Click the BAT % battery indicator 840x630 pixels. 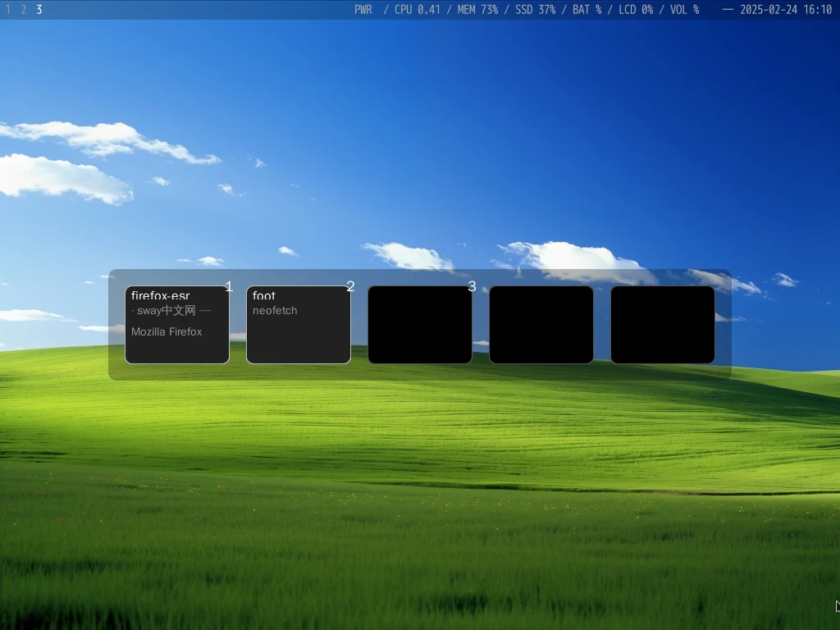point(587,10)
